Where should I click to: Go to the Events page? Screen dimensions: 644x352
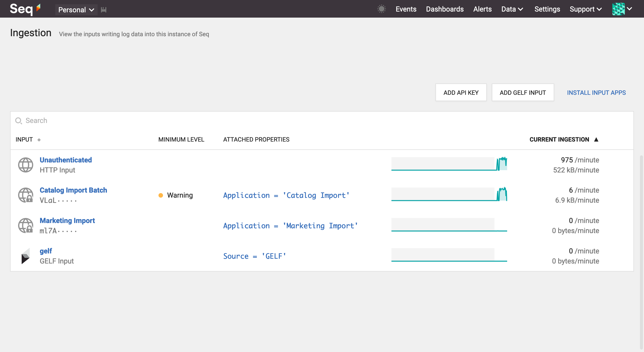point(406,9)
